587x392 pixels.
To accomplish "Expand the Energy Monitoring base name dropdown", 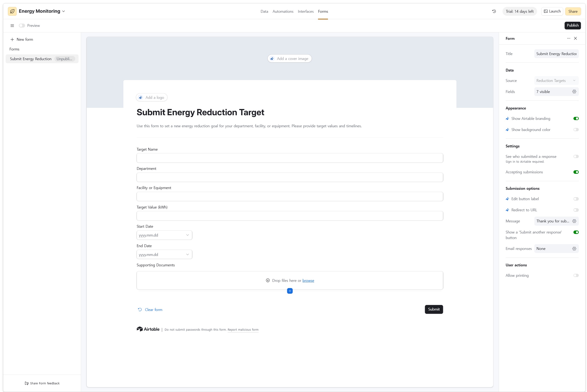I will pos(63,11).
